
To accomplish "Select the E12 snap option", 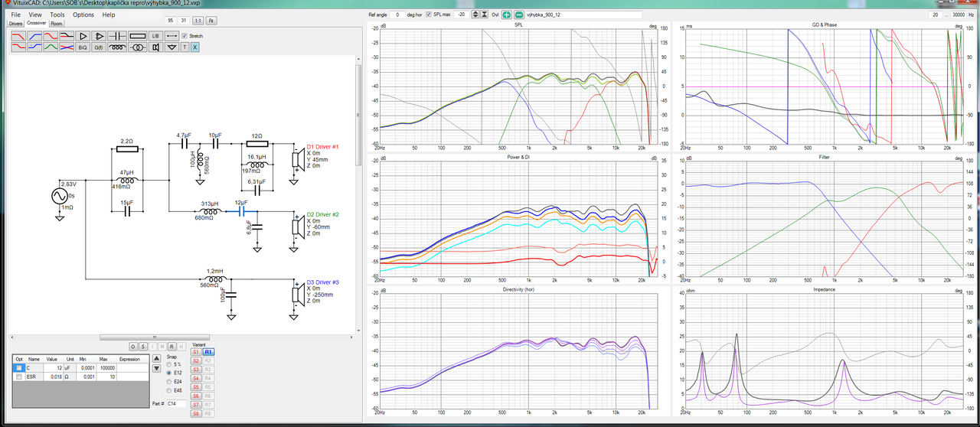I will [x=168, y=373].
